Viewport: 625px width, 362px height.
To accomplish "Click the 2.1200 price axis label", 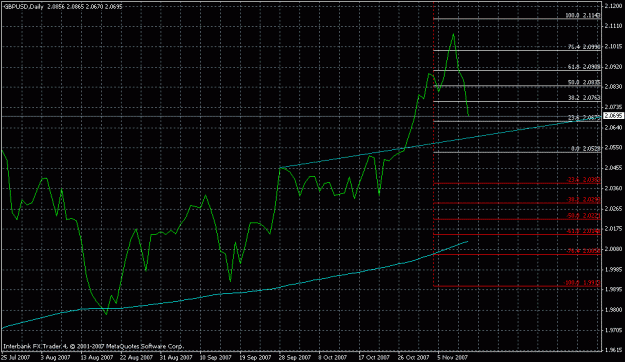I will 613,6.
